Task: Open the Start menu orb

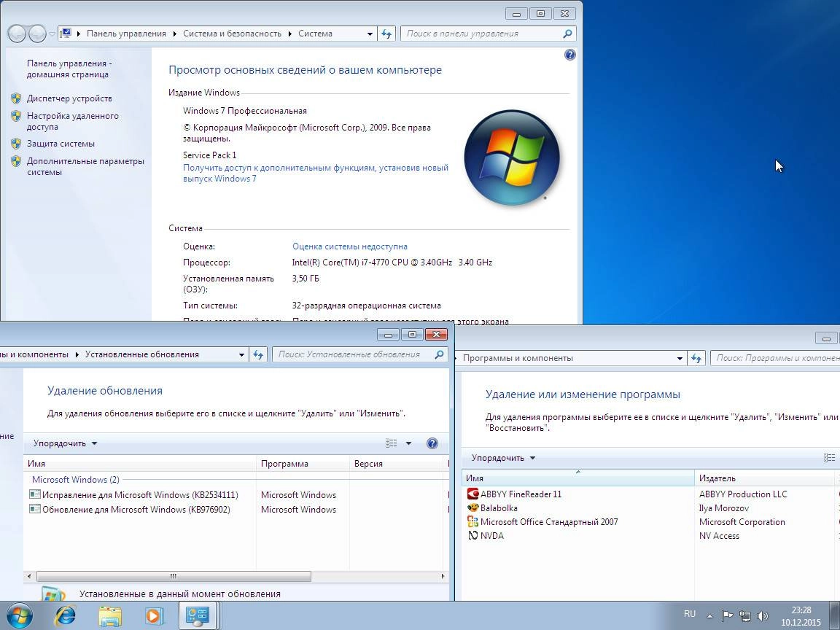Action: point(19,615)
